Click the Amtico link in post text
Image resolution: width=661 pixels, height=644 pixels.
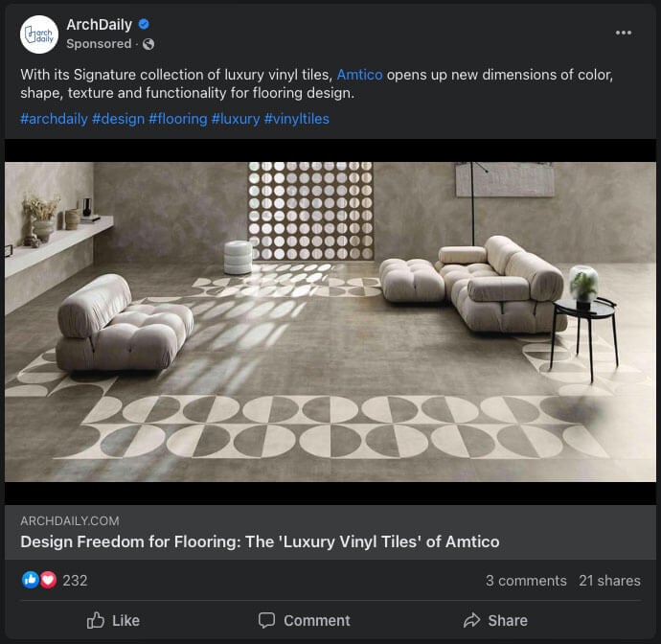tap(359, 75)
